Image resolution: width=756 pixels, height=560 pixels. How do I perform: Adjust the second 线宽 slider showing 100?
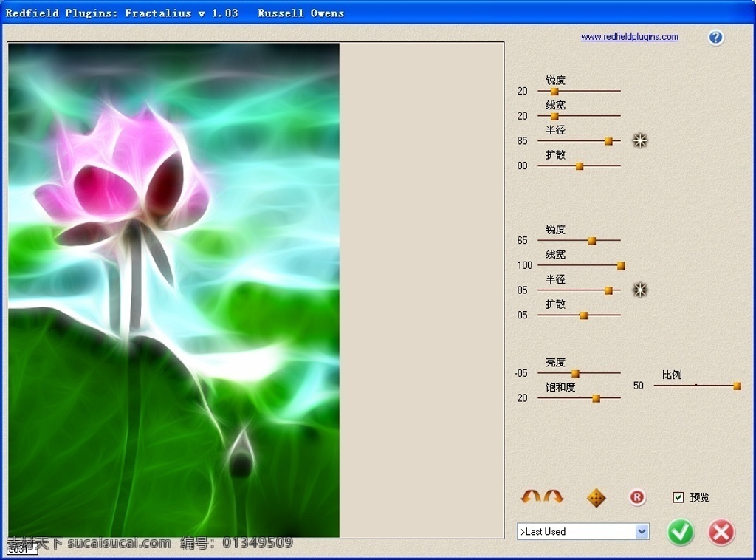(x=581, y=265)
